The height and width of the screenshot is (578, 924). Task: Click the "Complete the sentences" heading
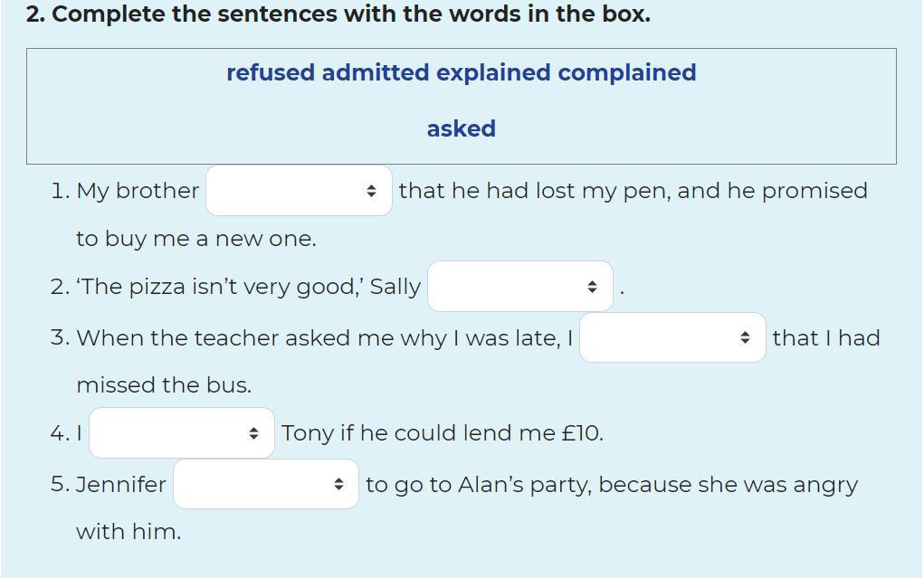[x=338, y=14]
